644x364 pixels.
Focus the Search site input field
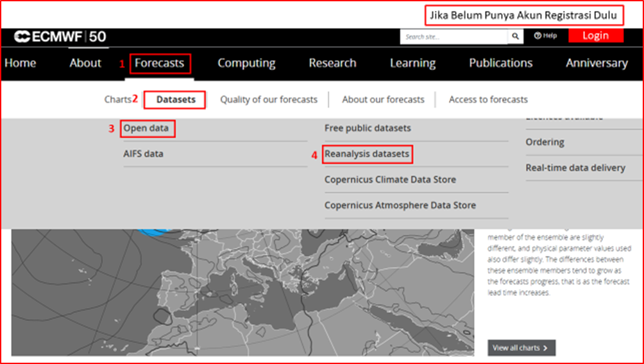pos(454,37)
